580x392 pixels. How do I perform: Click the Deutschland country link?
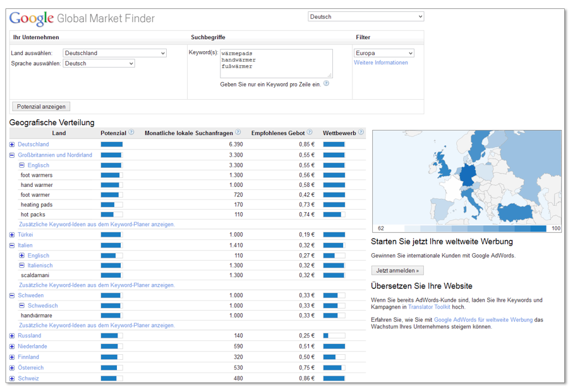[33, 145]
